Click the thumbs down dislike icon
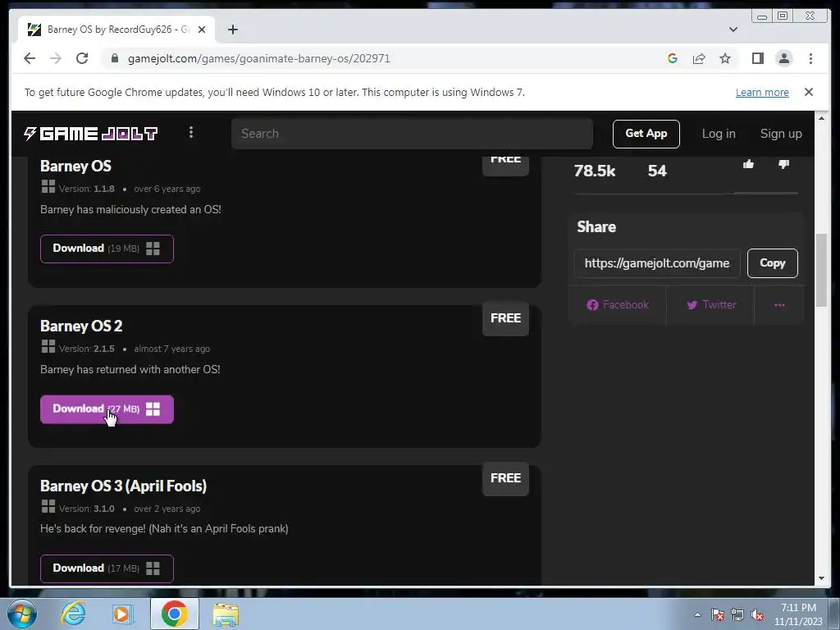 pos(783,164)
